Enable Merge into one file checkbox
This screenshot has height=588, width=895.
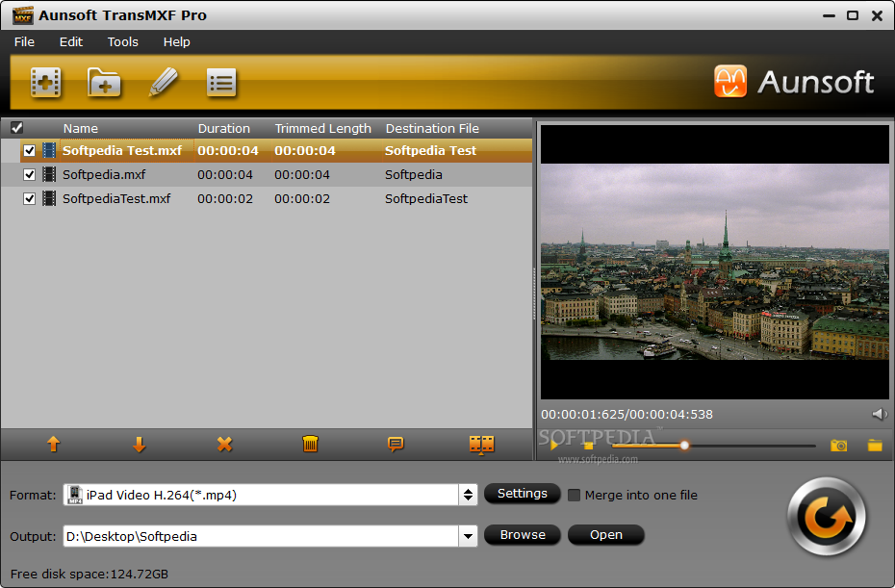pos(575,495)
